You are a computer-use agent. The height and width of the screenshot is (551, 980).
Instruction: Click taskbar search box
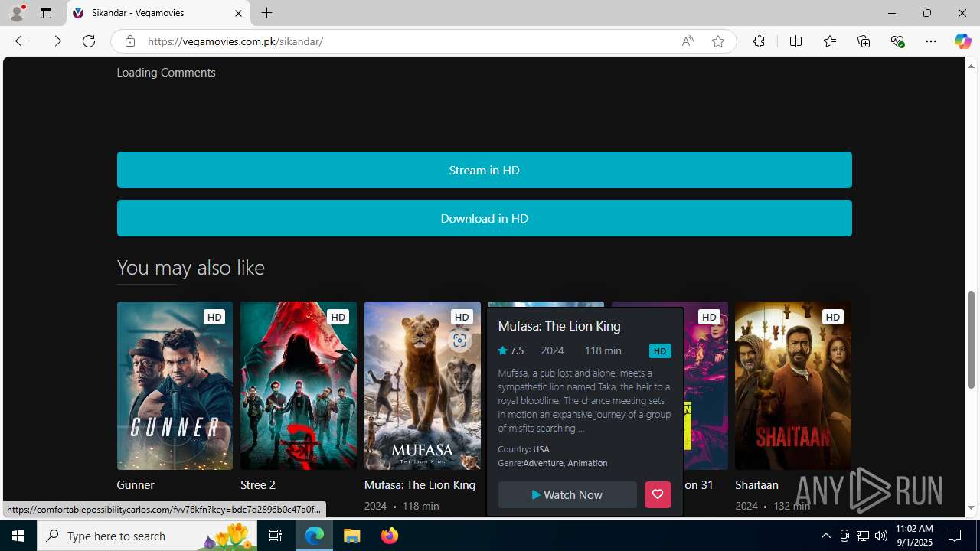[x=147, y=536]
